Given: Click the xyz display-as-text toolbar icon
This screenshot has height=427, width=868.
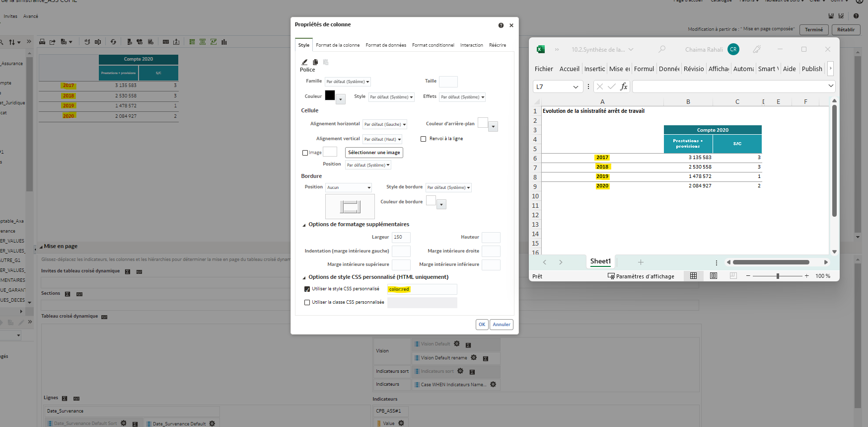Looking at the screenshot, I should pyautogui.click(x=166, y=42).
